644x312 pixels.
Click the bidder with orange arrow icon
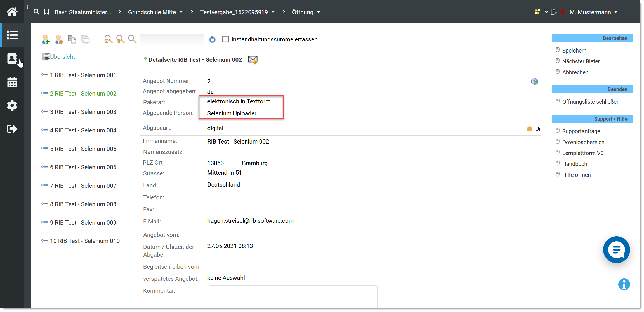pyautogui.click(x=59, y=39)
